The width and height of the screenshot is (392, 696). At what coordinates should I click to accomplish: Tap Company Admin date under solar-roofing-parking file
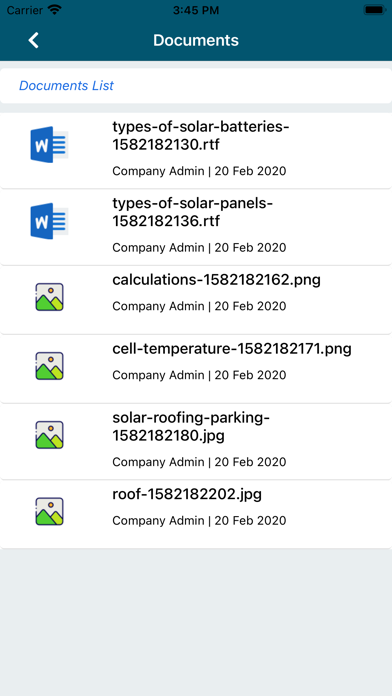pyautogui.click(x=199, y=462)
